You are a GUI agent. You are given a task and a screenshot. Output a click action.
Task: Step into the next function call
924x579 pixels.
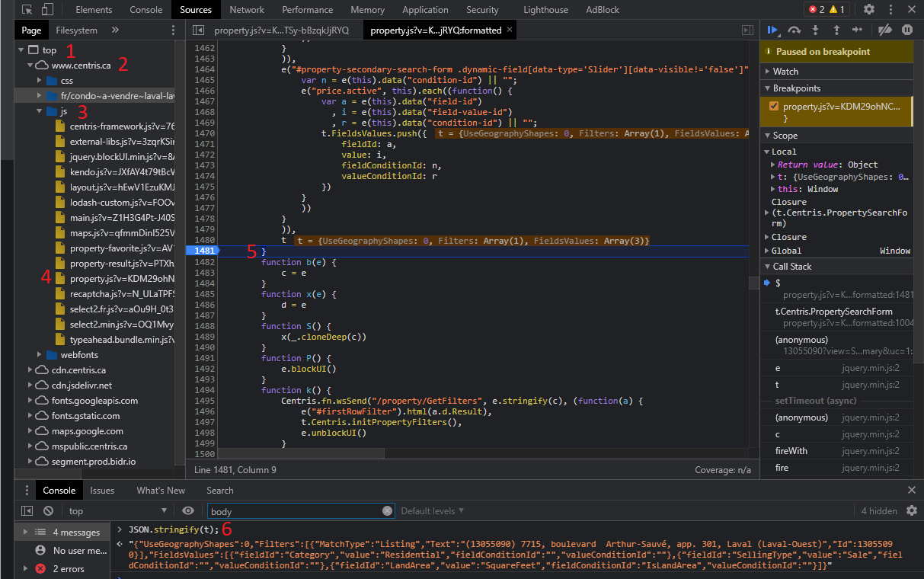click(x=816, y=30)
